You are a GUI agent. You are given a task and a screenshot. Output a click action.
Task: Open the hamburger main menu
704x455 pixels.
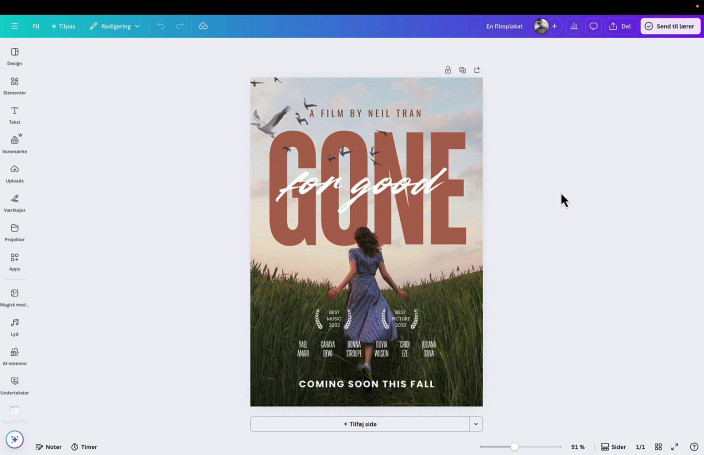(x=14, y=26)
